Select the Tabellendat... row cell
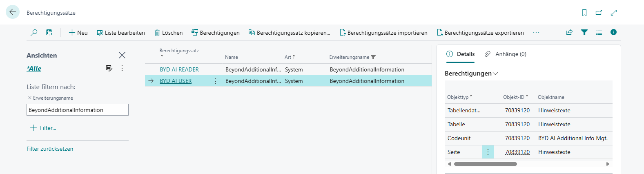 464,110
